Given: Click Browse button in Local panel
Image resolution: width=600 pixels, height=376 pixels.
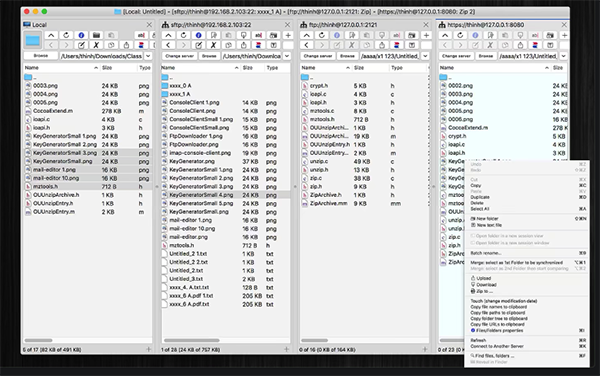Looking at the screenshot, I should pyautogui.click(x=41, y=56).
